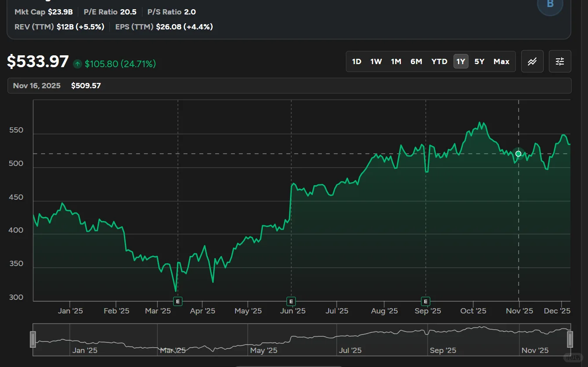Image resolution: width=588 pixels, height=367 pixels.
Task: Click the June earnings E marker
Action: coord(290,302)
